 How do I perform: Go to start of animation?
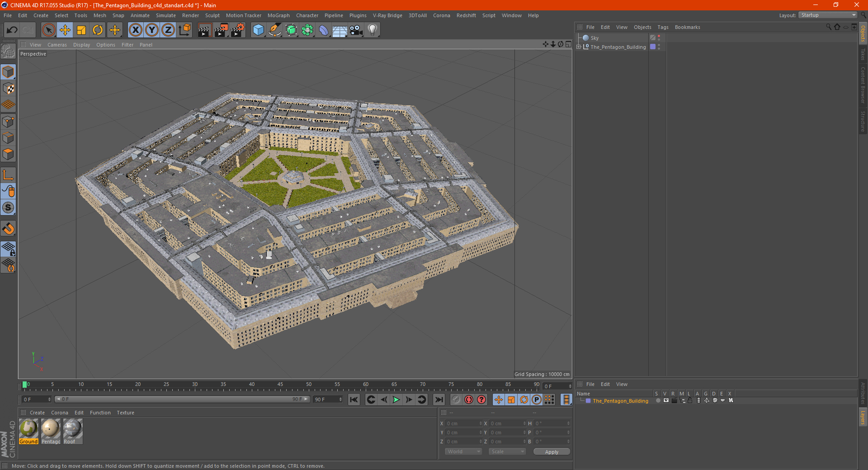[354, 399]
